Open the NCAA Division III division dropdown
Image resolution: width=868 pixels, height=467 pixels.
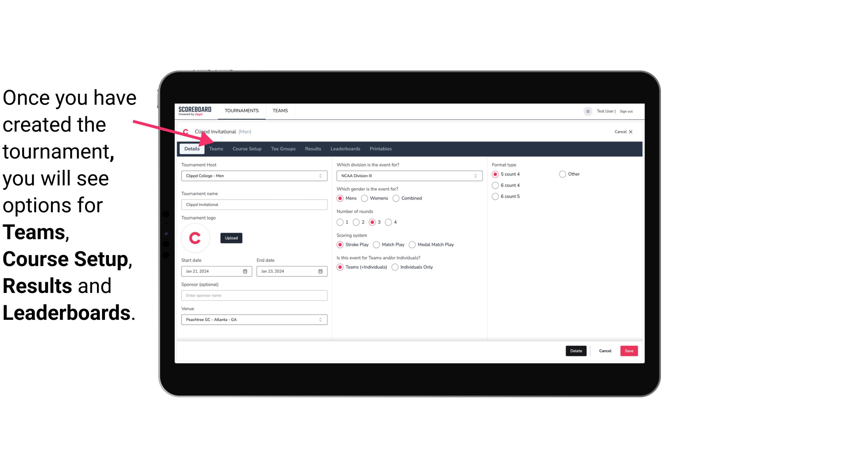[408, 176]
